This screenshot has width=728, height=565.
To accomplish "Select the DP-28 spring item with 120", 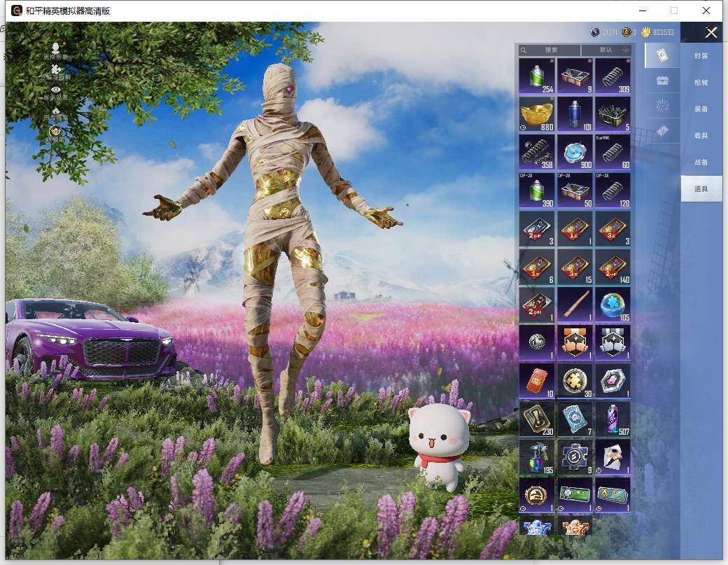I will tap(613, 190).
